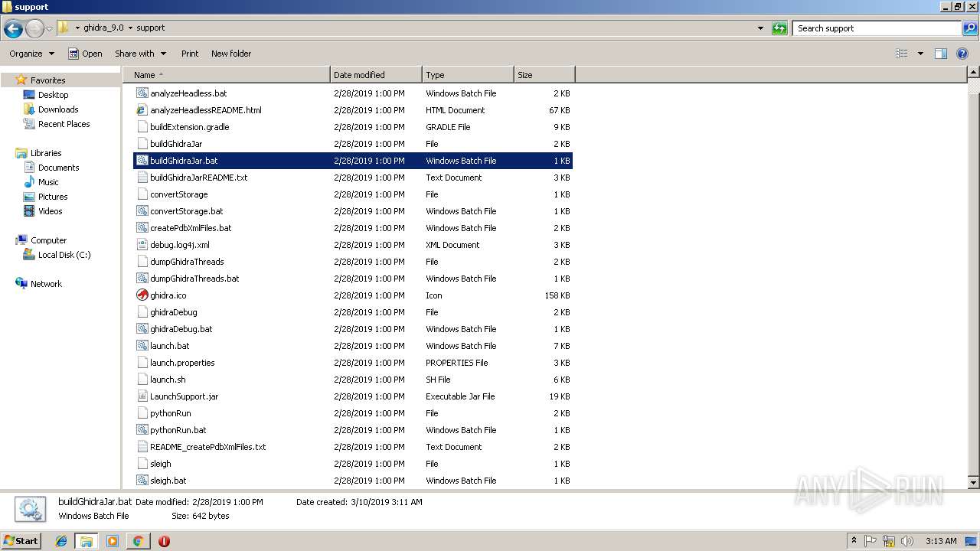Click the launch.bat file icon
Screen dimensions: 980x551
(x=142, y=346)
